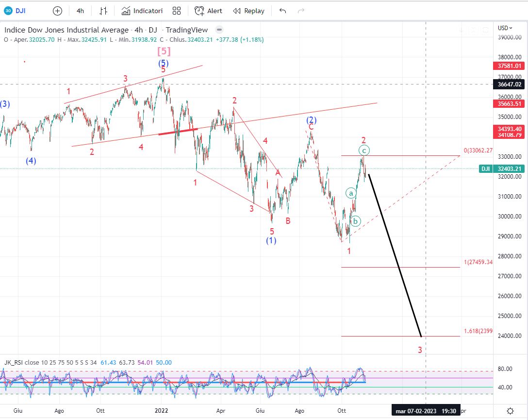The height and width of the screenshot is (420, 528).
Task: Select the pink [5] wave label
Action: click(x=164, y=51)
